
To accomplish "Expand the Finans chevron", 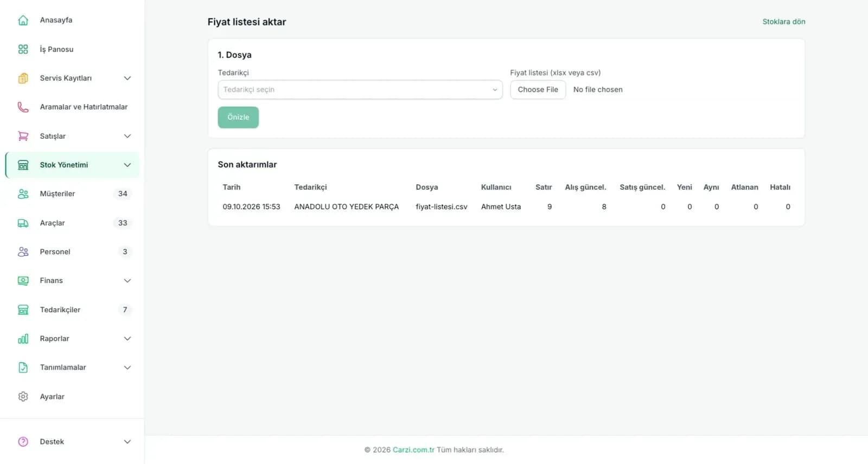I will [x=127, y=280].
